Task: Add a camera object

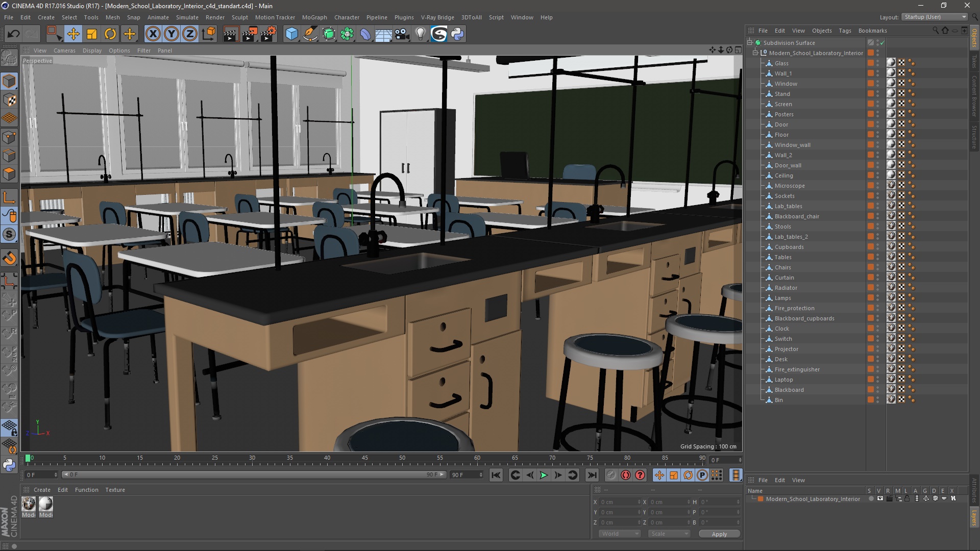Action: 402,34
